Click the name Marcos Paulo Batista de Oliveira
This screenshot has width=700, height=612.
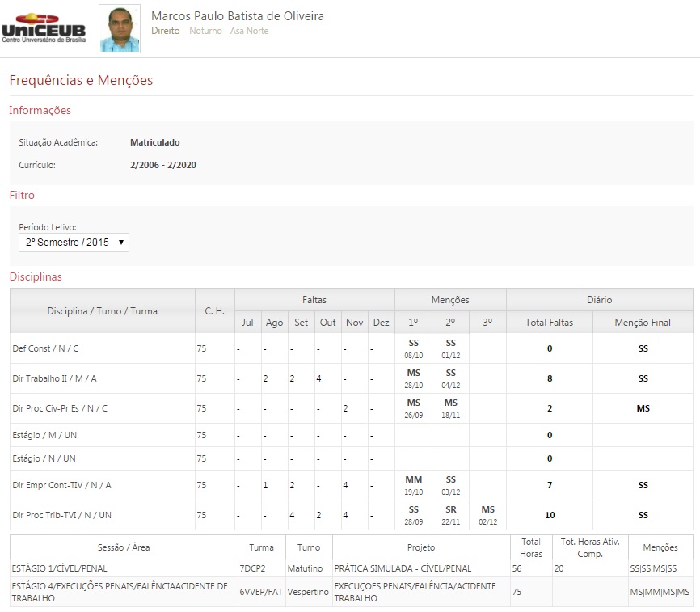tap(238, 16)
